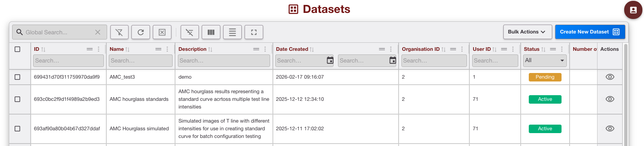Open the Name column options menu

click(167, 49)
